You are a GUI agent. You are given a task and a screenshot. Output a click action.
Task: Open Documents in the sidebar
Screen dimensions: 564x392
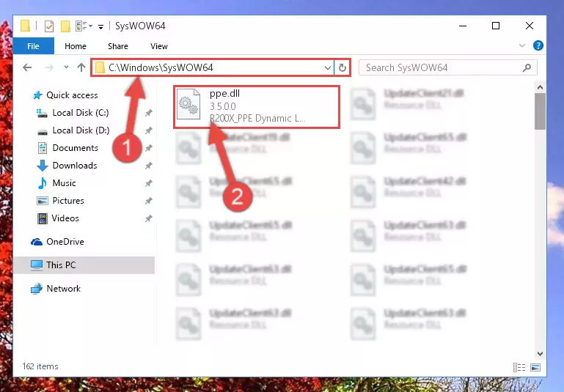(76, 148)
